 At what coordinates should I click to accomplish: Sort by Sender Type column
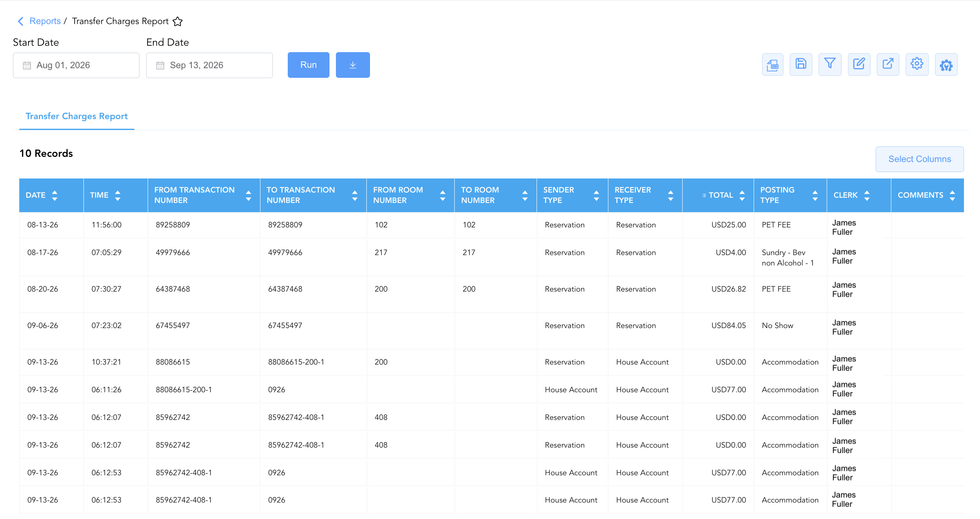(x=596, y=195)
